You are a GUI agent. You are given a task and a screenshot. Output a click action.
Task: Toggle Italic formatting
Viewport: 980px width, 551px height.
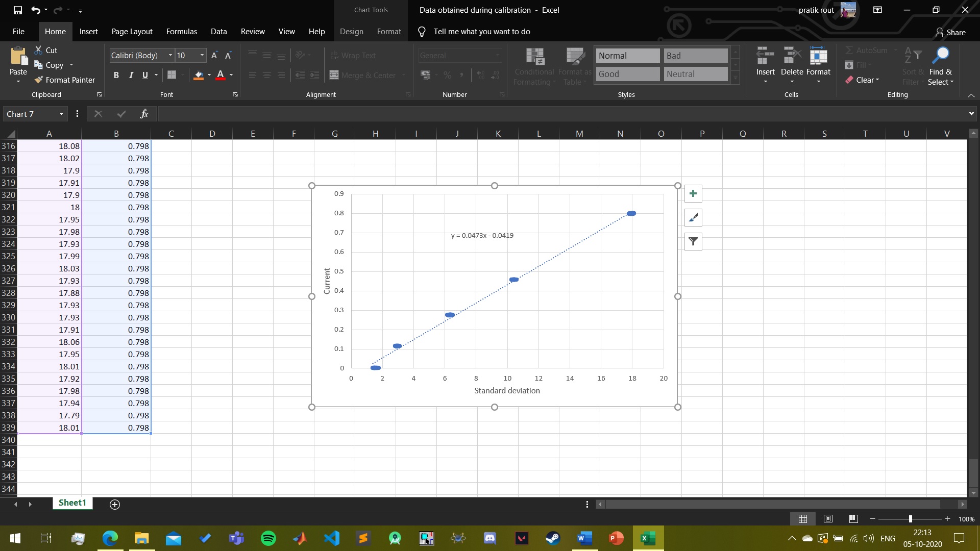pyautogui.click(x=131, y=75)
